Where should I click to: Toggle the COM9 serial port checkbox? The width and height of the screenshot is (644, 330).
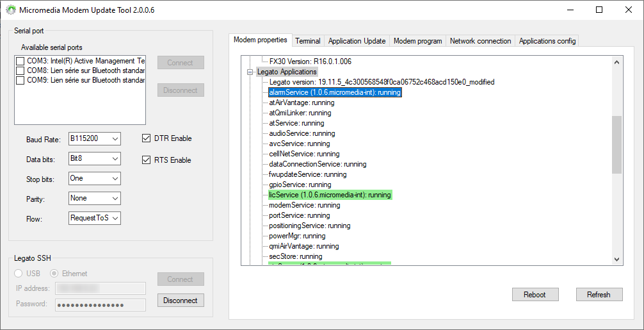coord(20,81)
